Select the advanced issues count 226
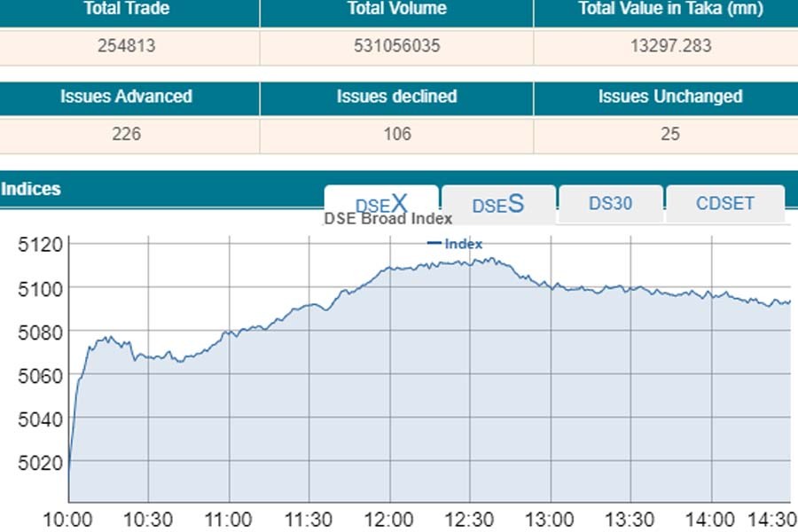This screenshot has height=532, width=798. point(127,134)
